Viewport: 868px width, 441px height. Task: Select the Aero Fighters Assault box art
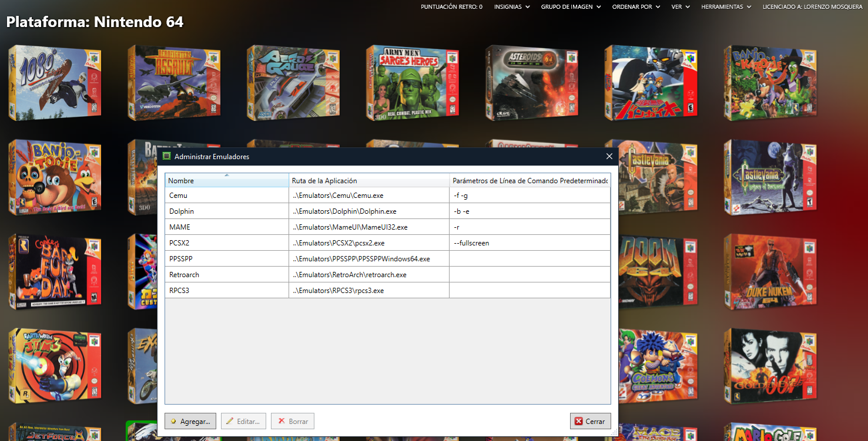(x=174, y=83)
